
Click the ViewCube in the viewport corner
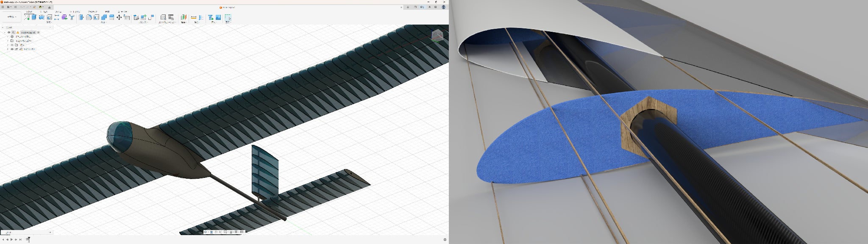(x=437, y=36)
